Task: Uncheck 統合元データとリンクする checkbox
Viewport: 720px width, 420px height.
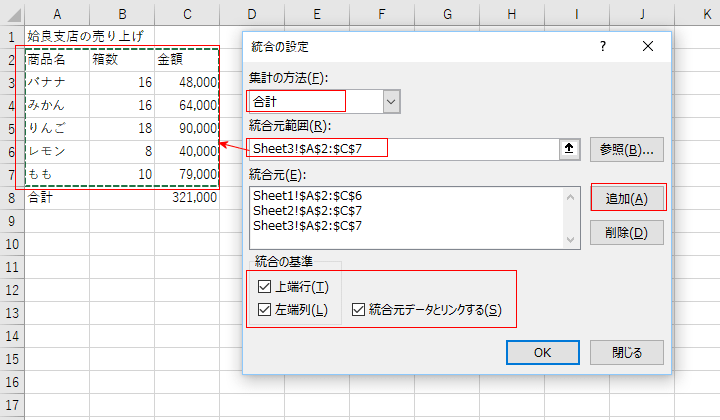Action: [359, 310]
